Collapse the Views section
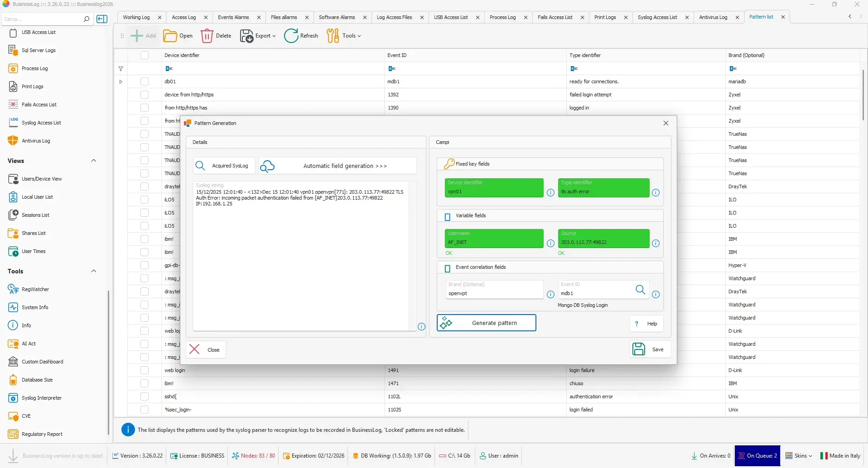The width and height of the screenshot is (868, 468). click(94, 161)
